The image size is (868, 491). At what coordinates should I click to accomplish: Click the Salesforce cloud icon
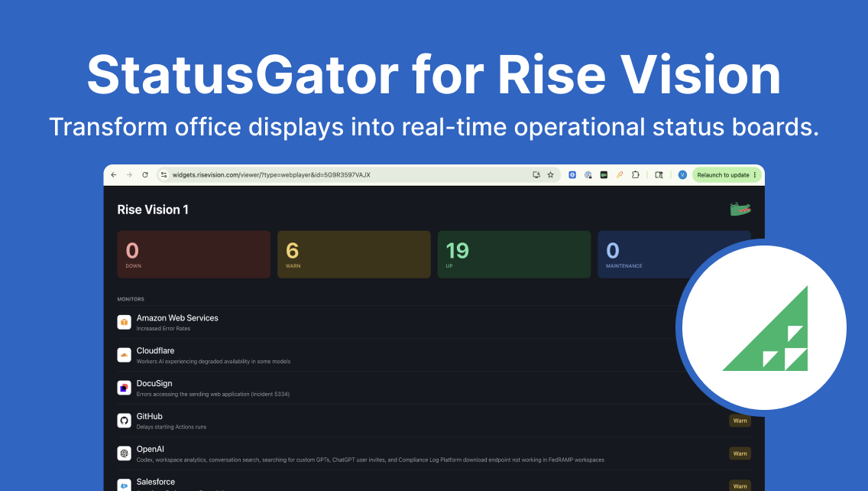click(124, 485)
